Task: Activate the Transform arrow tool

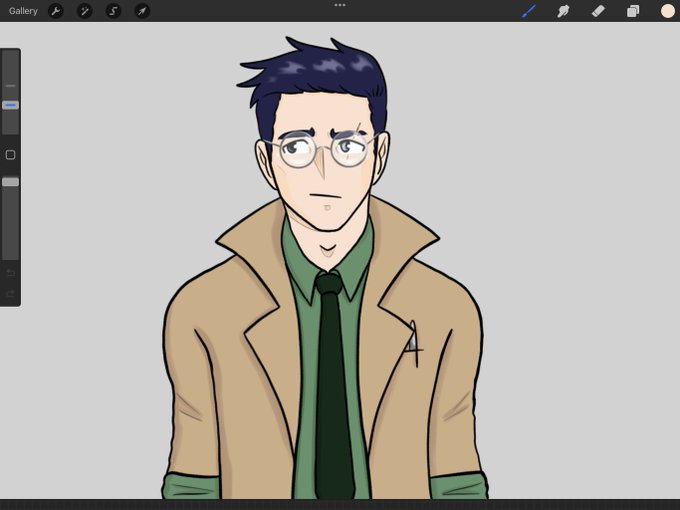Action: [142, 11]
